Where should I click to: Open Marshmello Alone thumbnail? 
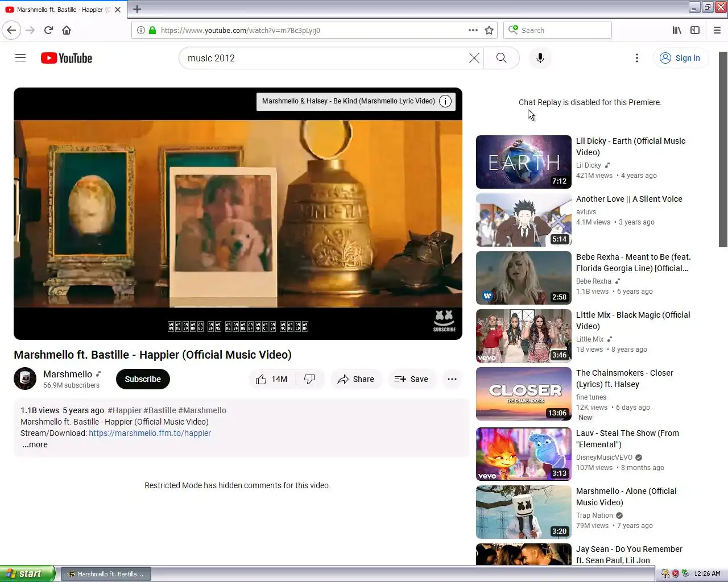(x=524, y=512)
